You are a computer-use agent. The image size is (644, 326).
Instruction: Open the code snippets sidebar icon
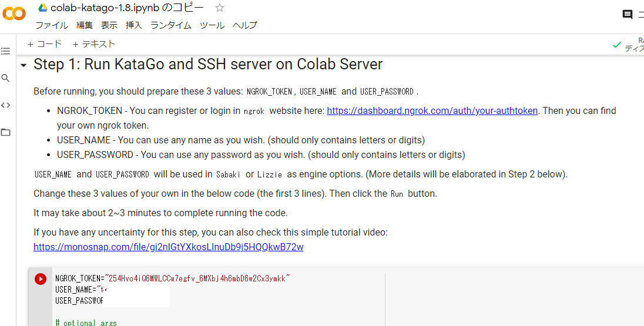(5, 105)
